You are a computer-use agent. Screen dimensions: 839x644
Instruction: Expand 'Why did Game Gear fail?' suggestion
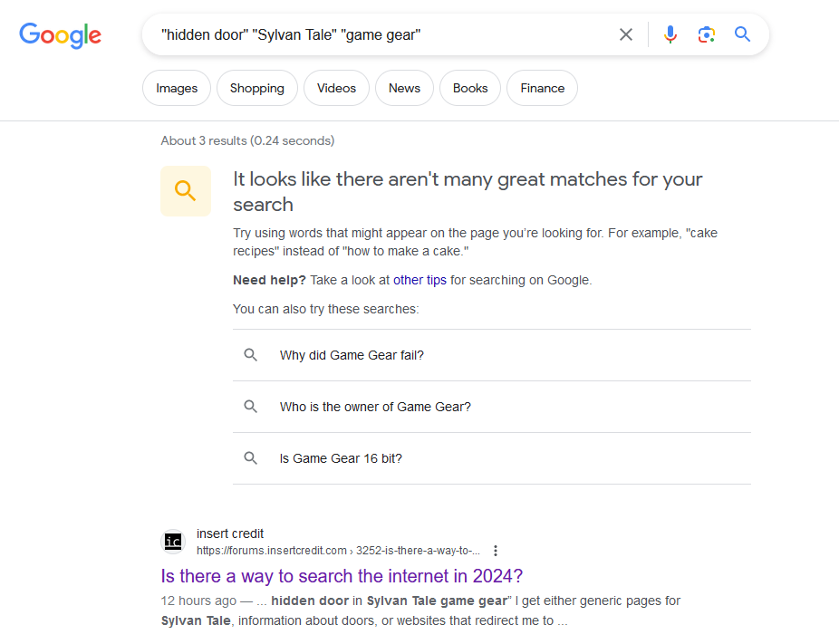(492, 355)
